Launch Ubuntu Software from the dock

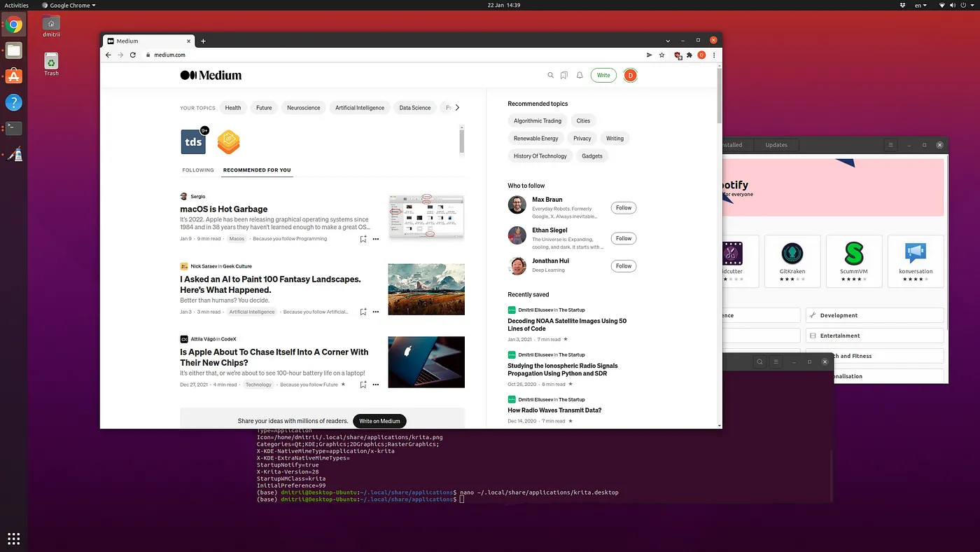(x=13, y=76)
